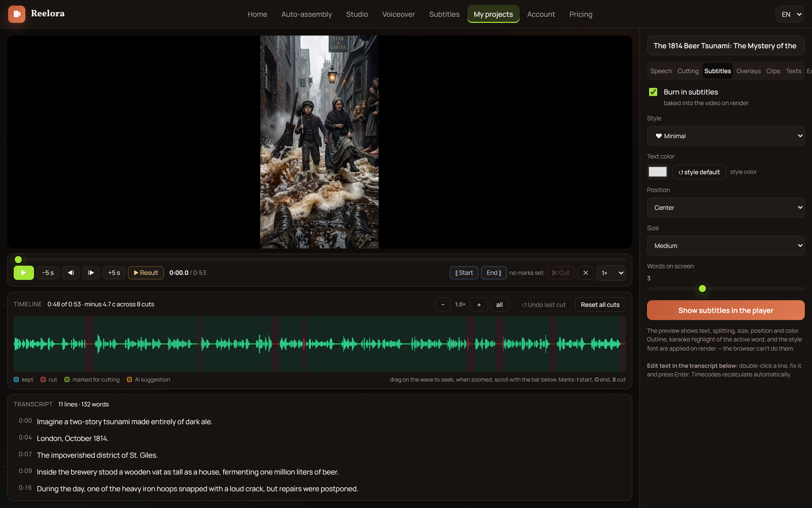Screen dimensions: 812x508
Task: Toggle the Burn in subtitles checkbox
Action: [653, 92]
